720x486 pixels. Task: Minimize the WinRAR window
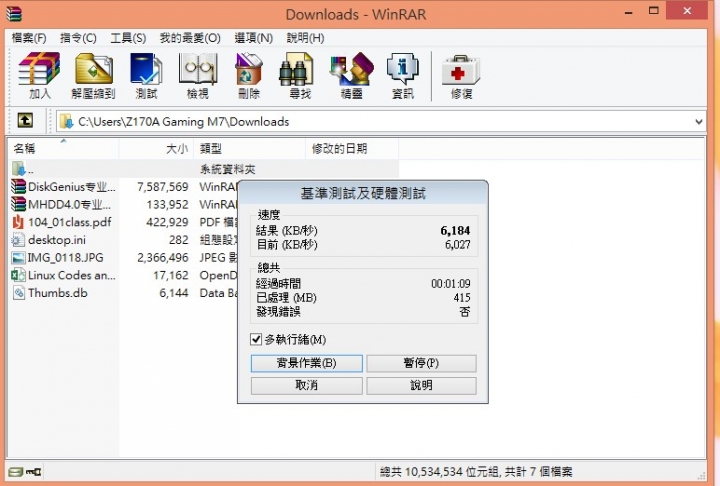click(x=629, y=12)
